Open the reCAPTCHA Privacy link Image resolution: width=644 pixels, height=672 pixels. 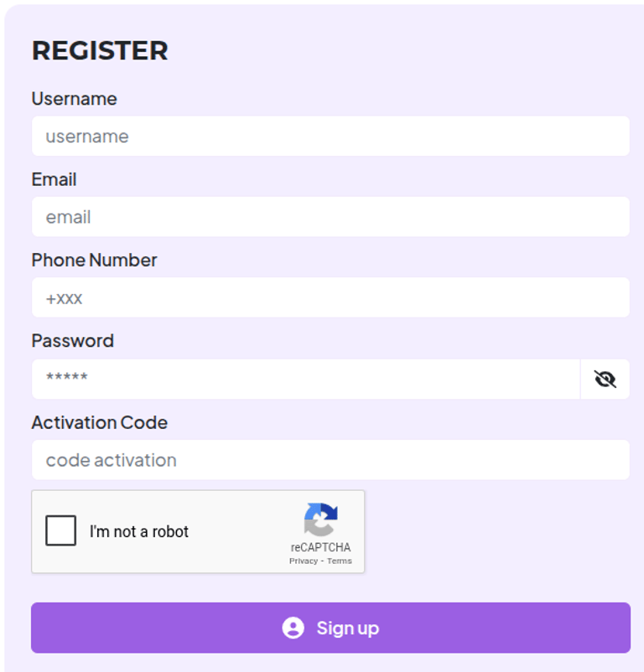point(303,561)
